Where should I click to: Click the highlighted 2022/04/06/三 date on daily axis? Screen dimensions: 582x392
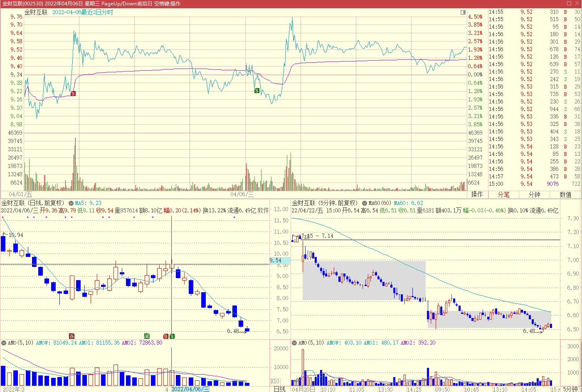(x=190, y=389)
